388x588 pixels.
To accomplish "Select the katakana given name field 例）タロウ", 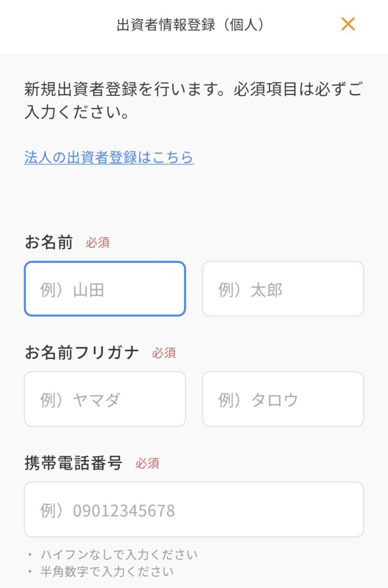I will (283, 399).
